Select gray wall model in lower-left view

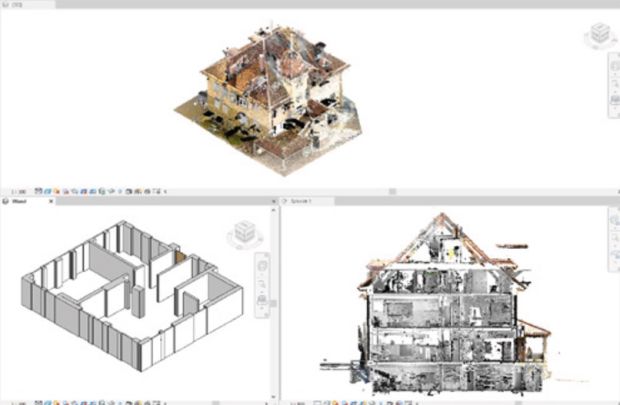click(132, 296)
